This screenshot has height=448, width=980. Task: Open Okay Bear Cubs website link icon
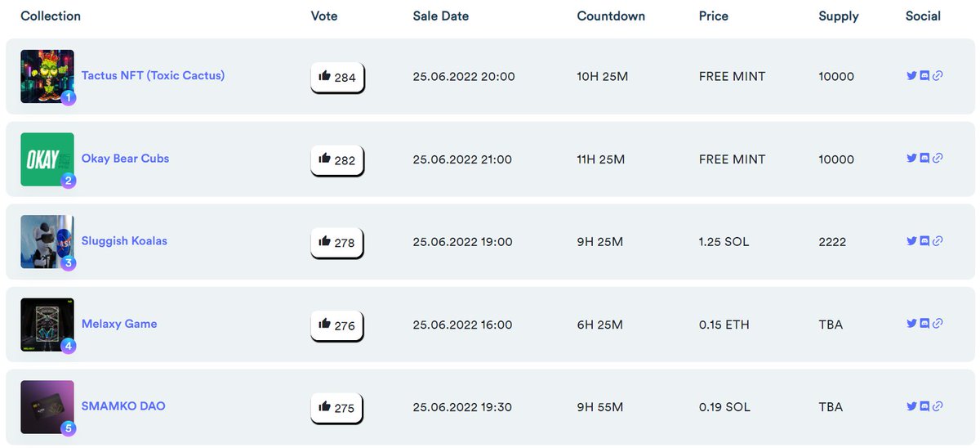[938, 159]
